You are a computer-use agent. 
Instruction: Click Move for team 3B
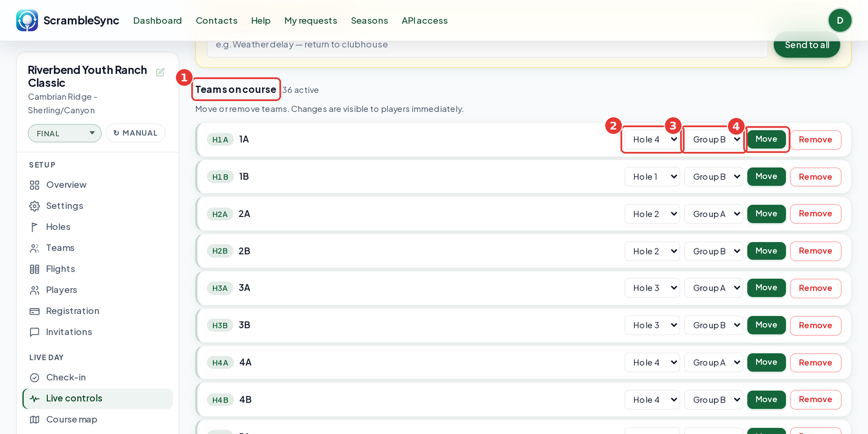(767, 325)
